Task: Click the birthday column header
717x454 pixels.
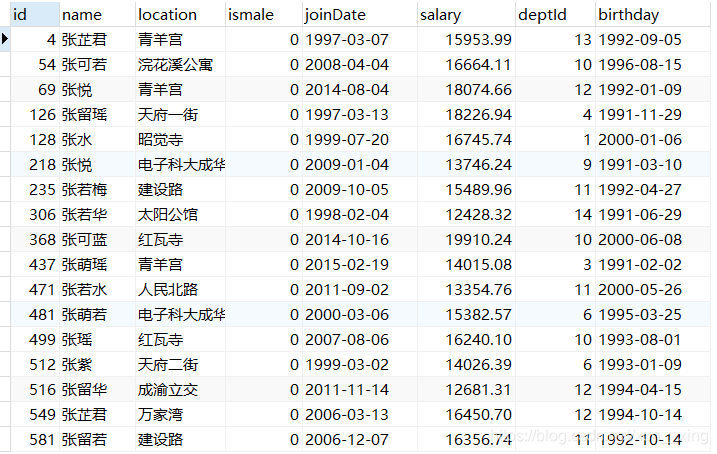Action: [653, 15]
